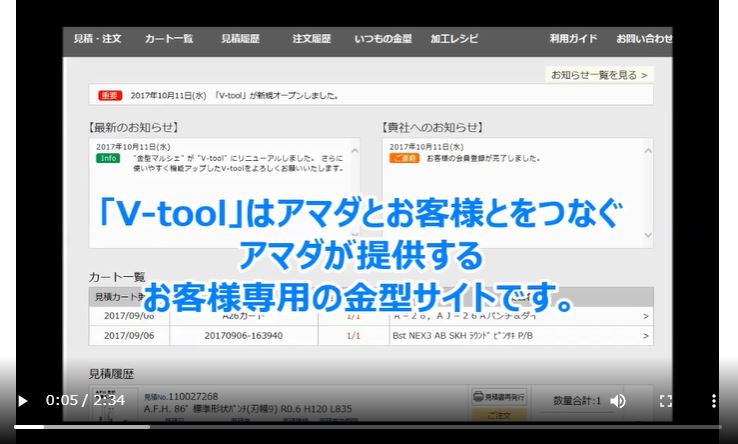Open the お問い合わせ link
This screenshot has width=738, height=444.
pos(644,39)
